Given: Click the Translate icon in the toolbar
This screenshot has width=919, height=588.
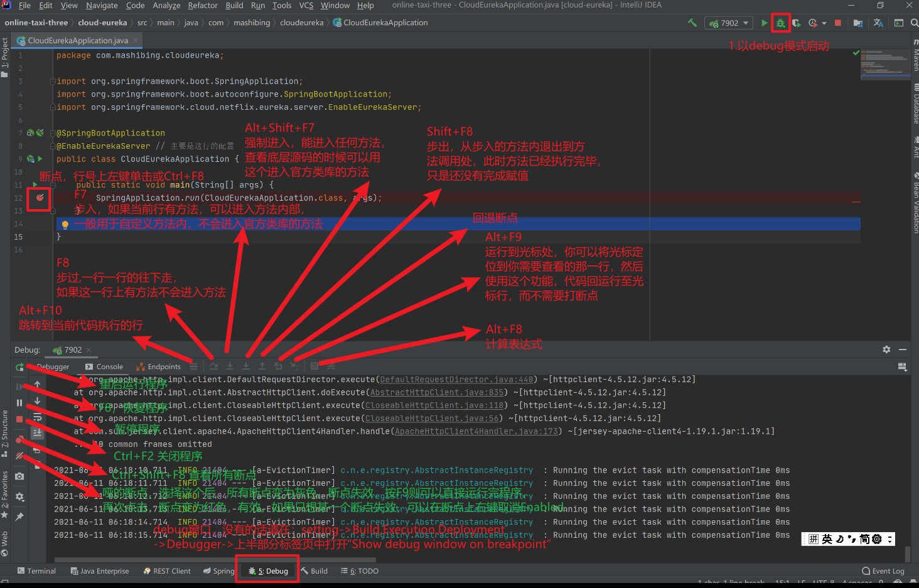Looking at the screenshot, I should point(878,23).
